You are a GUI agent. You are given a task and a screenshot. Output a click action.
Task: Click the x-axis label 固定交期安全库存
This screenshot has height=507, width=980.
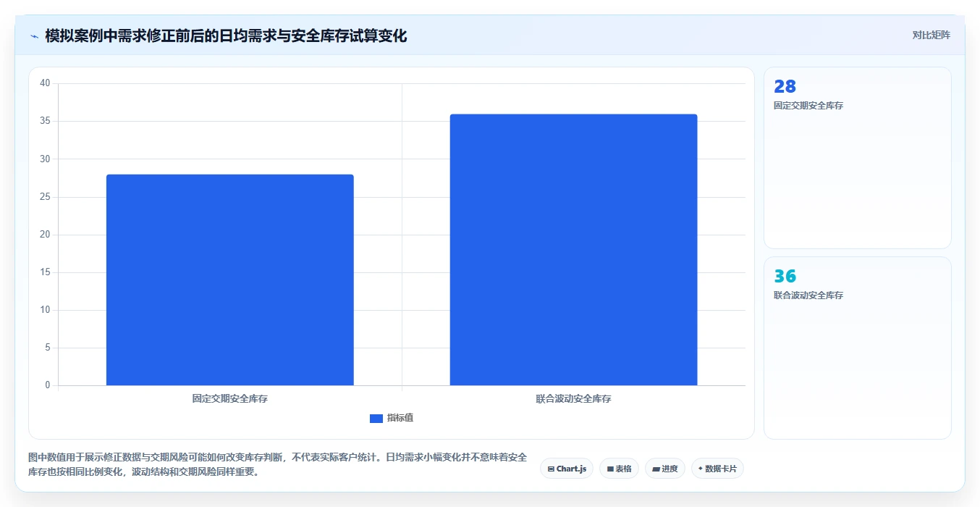point(230,398)
